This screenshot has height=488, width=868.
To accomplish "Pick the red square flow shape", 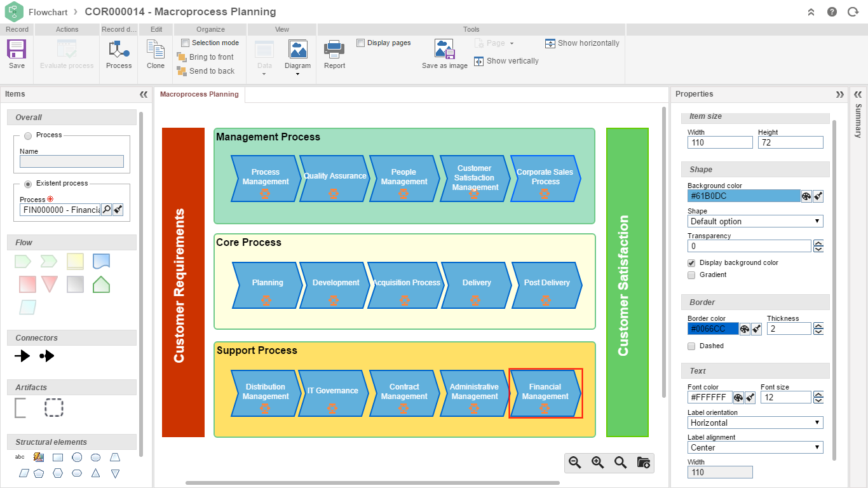I will pos(27,284).
